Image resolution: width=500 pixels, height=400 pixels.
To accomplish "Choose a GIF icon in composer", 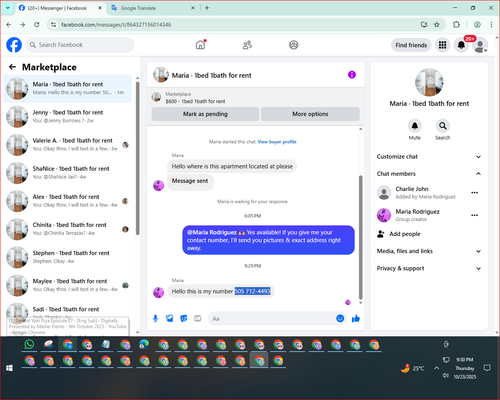I will (x=198, y=319).
